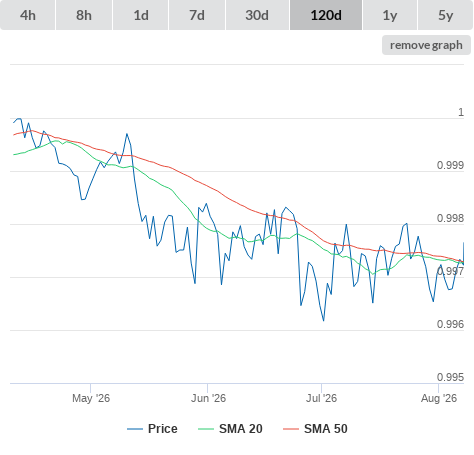Show the 1y time range
474x455 pixels.
point(390,15)
